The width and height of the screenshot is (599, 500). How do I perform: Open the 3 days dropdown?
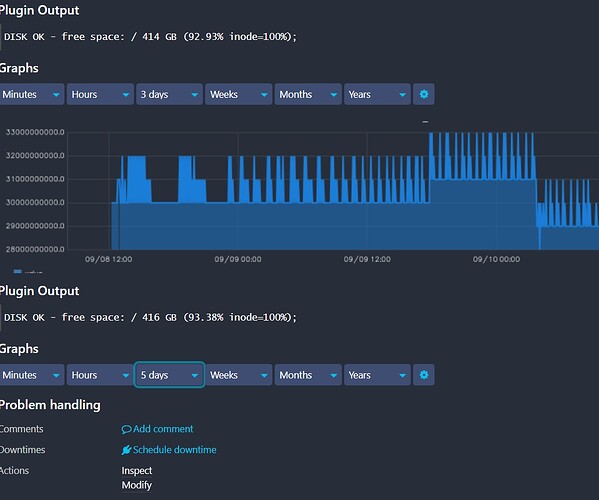pos(169,94)
